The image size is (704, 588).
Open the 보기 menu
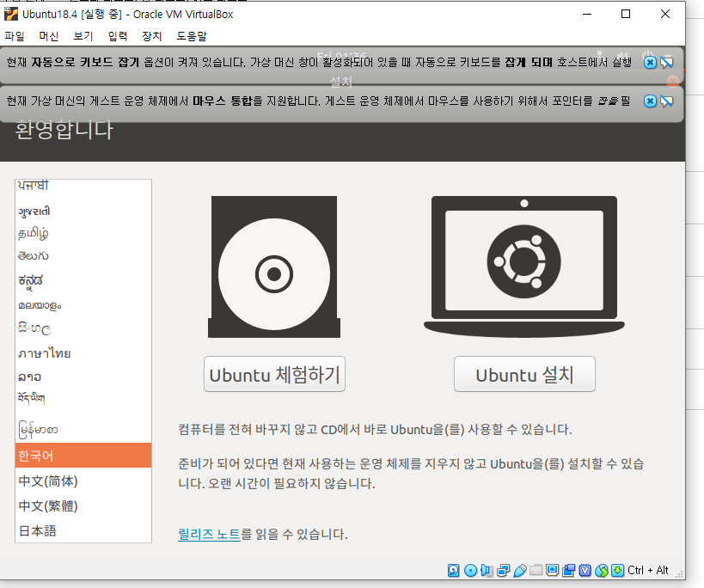pos(83,36)
